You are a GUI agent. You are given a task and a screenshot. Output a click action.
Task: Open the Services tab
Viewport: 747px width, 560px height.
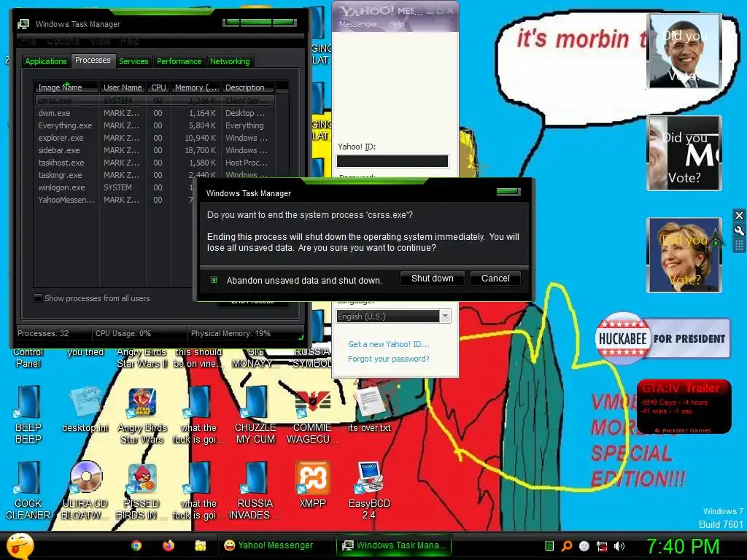tap(133, 61)
